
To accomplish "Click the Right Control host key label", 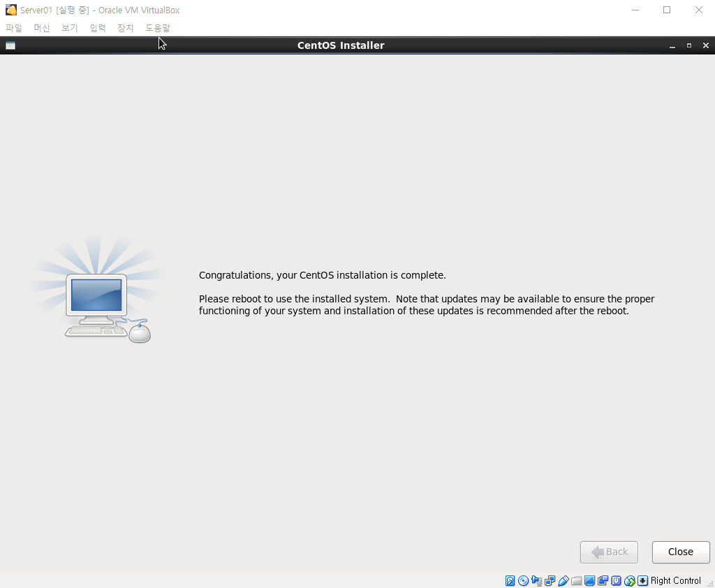I will coord(675,581).
